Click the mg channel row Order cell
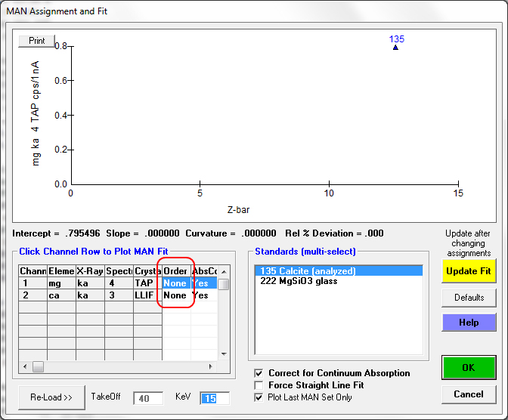This screenshot has width=508, height=420. (175, 283)
